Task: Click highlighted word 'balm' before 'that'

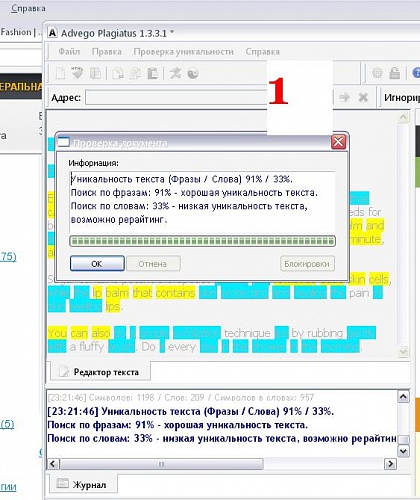Action: (117, 293)
